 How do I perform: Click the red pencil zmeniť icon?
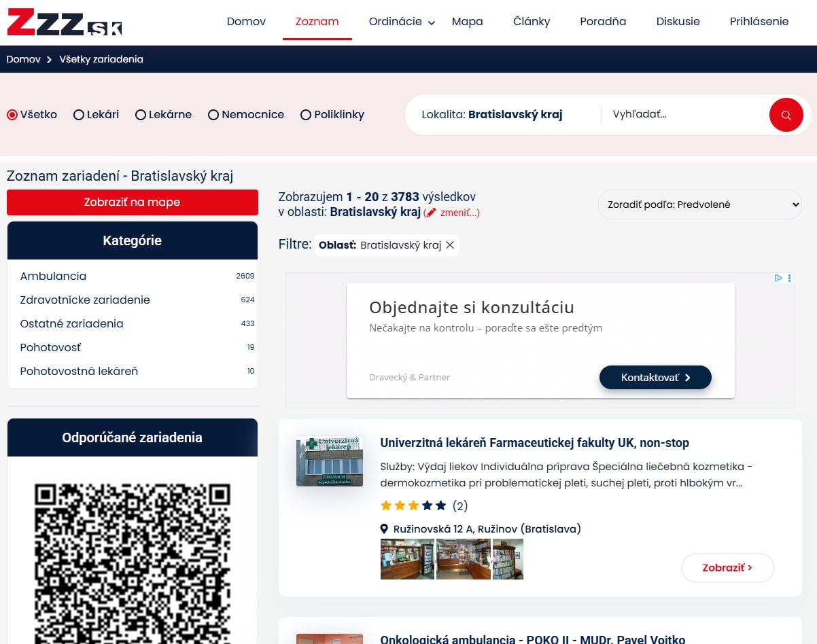click(431, 213)
